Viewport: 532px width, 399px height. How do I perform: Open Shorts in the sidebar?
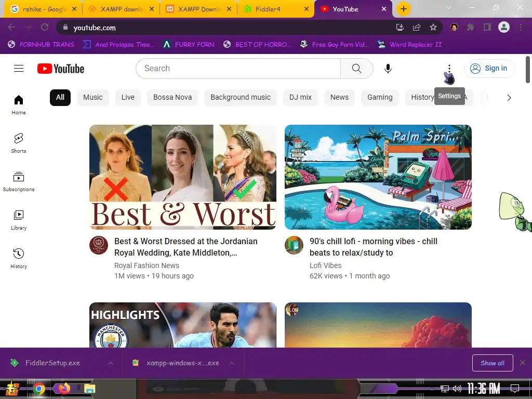pyautogui.click(x=19, y=143)
